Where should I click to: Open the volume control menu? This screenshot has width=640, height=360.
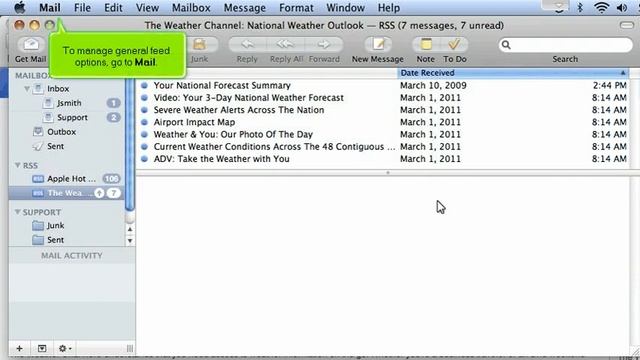pos(622,7)
